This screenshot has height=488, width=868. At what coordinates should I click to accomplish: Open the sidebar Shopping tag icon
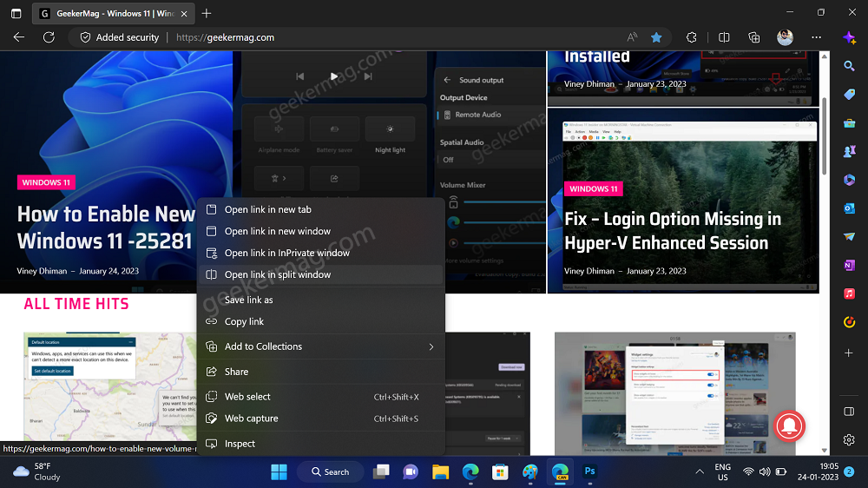point(849,95)
